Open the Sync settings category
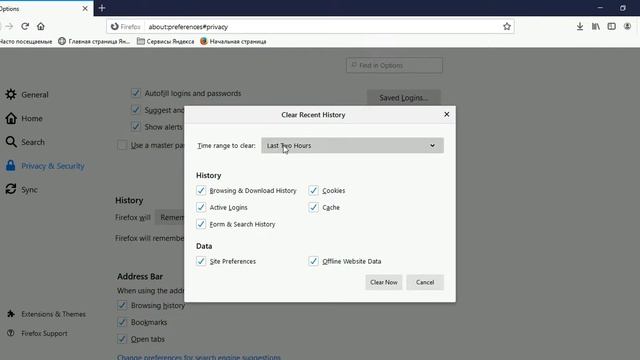 click(22, 189)
